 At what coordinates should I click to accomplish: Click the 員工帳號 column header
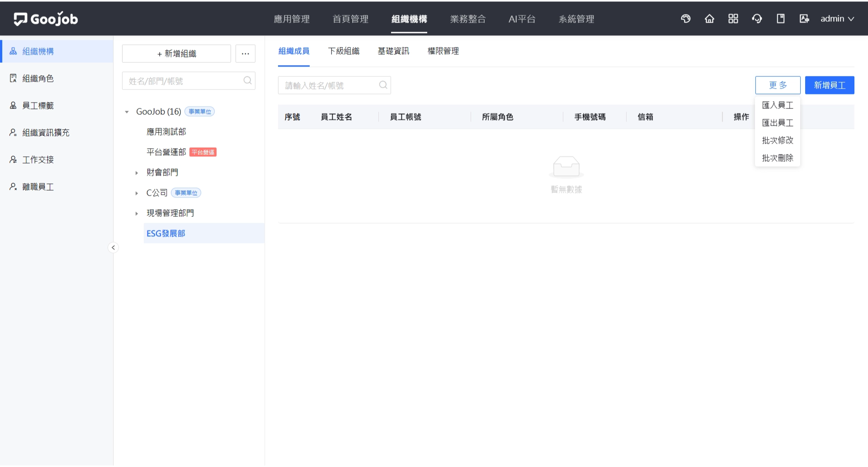405,117
